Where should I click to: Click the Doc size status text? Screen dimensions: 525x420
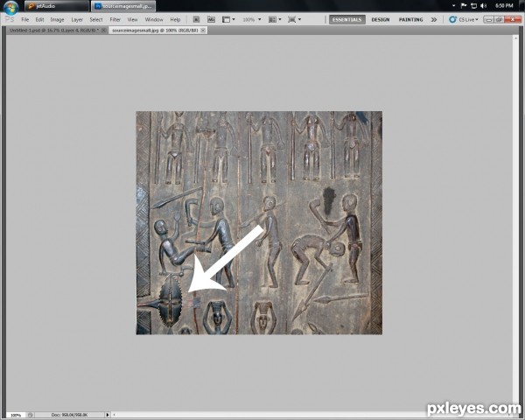pyautogui.click(x=69, y=415)
